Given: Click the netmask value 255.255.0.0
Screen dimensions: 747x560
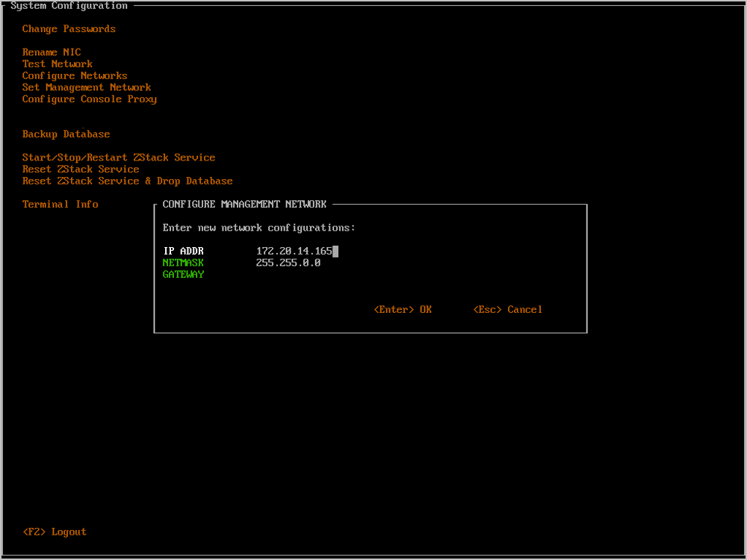Looking at the screenshot, I should pyautogui.click(x=288, y=263).
